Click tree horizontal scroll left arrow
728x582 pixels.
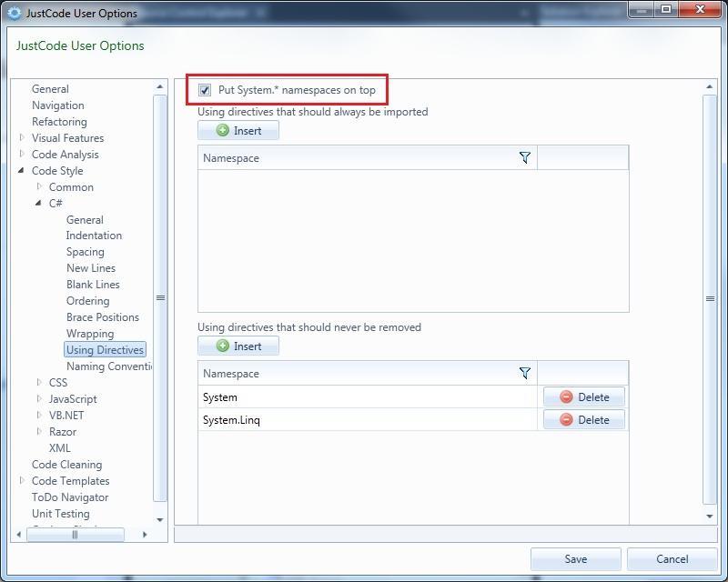[18, 535]
